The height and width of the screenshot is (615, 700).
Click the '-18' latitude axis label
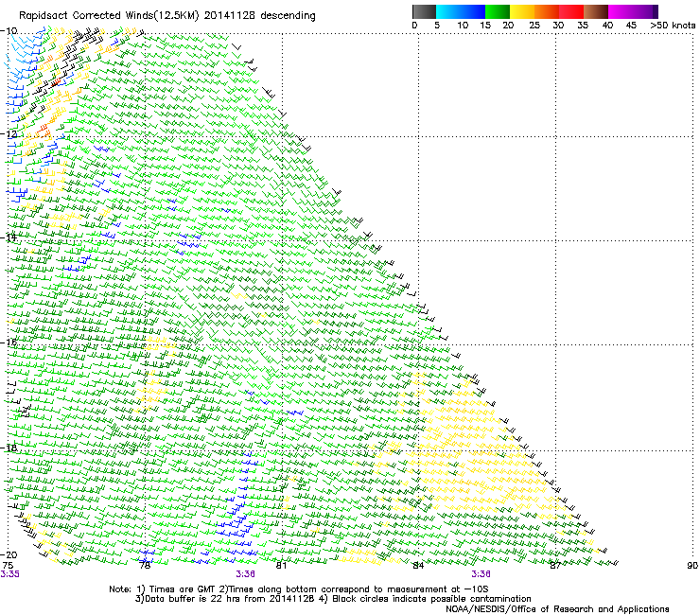[x=9, y=448]
